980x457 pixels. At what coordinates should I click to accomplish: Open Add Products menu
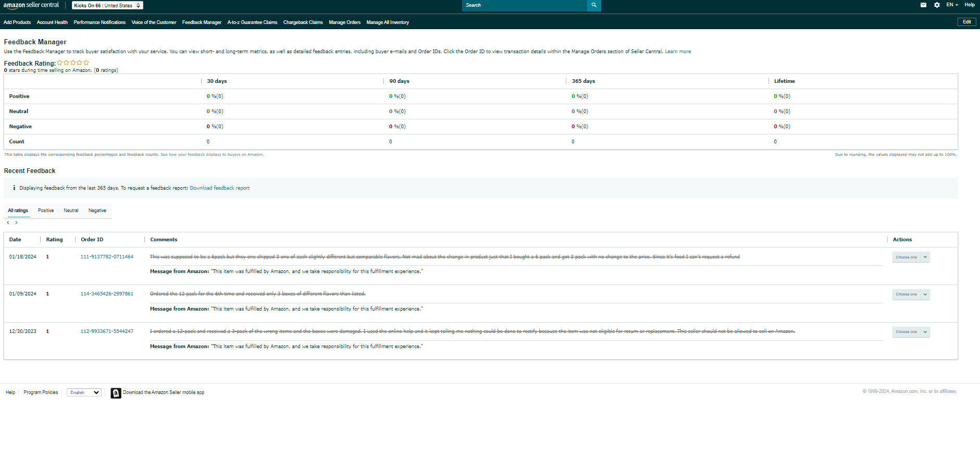[x=17, y=22]
